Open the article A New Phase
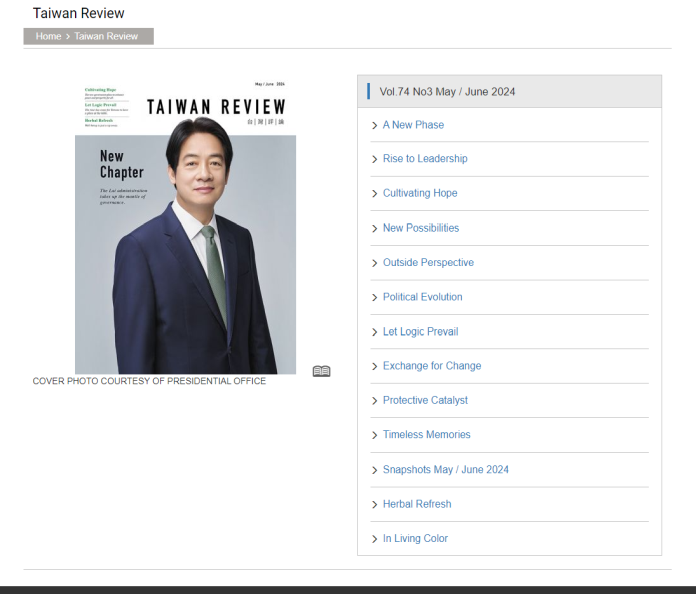Image resolution: width=696 pixels, height=594 pixels. point(413,125)
